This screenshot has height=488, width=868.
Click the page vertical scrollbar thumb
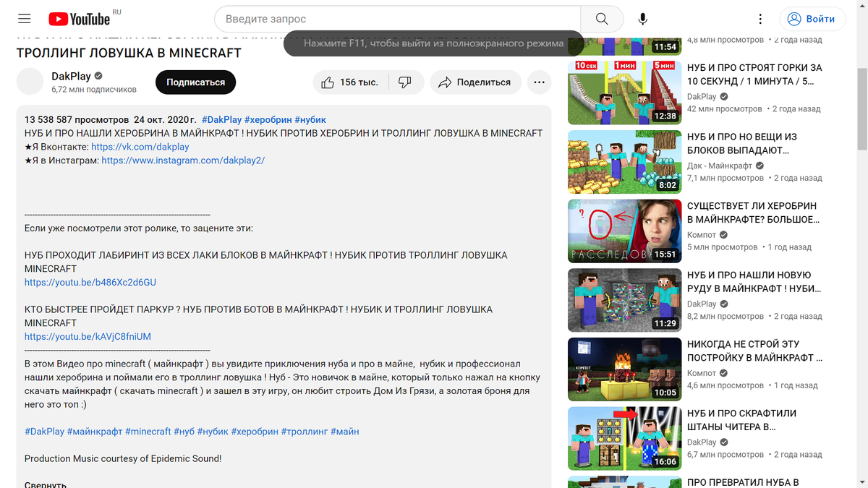[861, 108]
